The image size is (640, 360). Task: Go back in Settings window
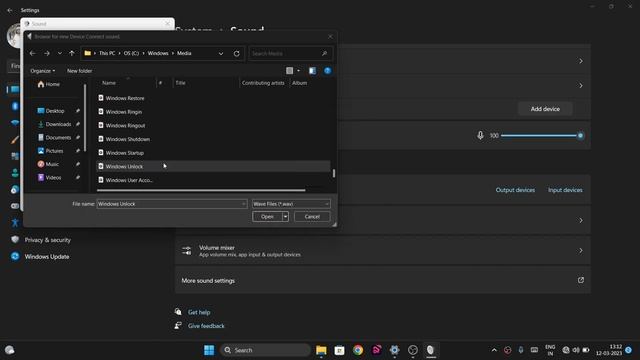pyautogui.click(x=9, y=10)
